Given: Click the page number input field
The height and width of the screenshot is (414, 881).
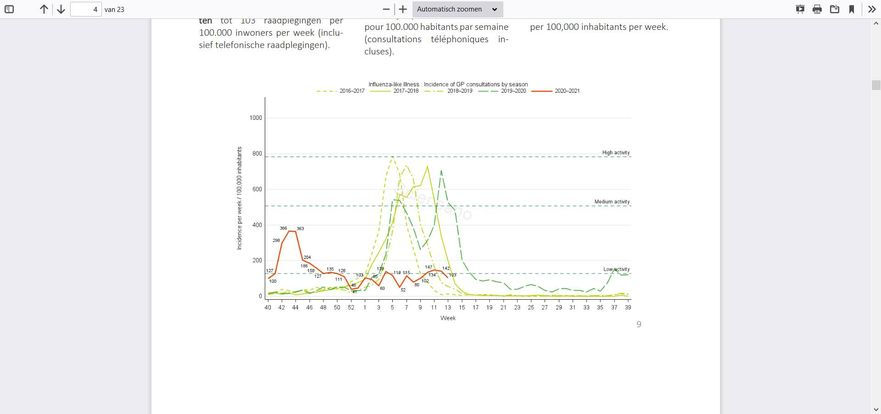Looking at the screenshot, I should (86, 9).
